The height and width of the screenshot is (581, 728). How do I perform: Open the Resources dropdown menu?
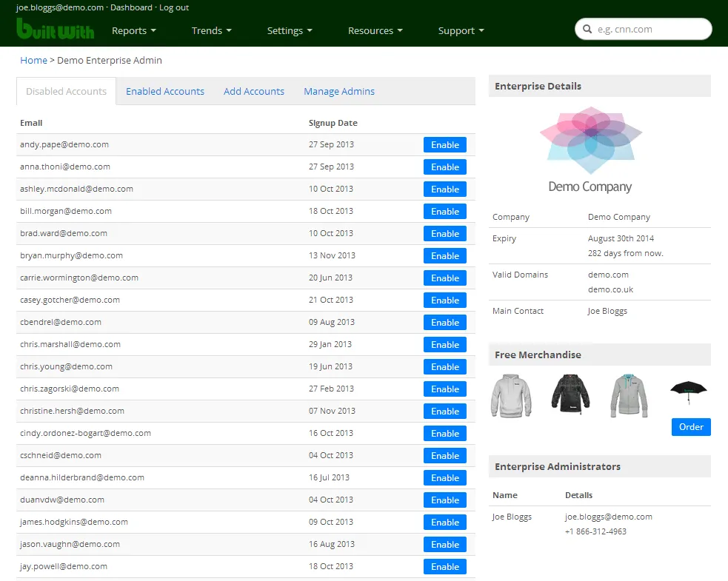point(375,30)
